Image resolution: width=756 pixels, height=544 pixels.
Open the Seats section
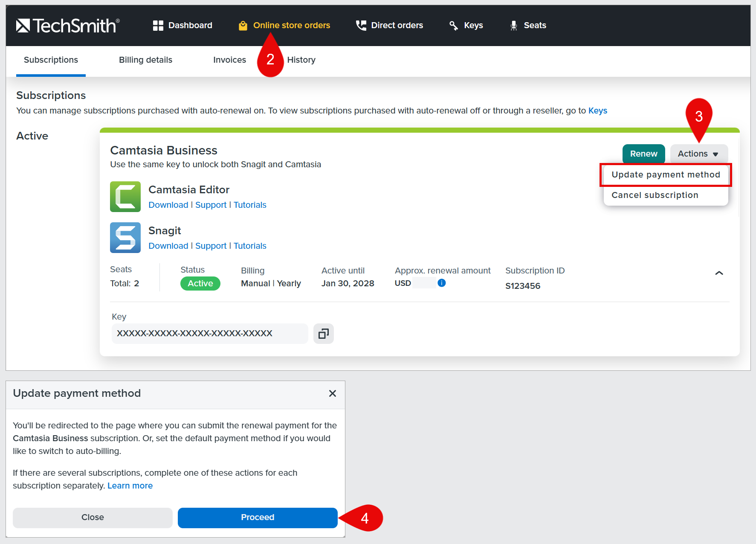point(528,26)
